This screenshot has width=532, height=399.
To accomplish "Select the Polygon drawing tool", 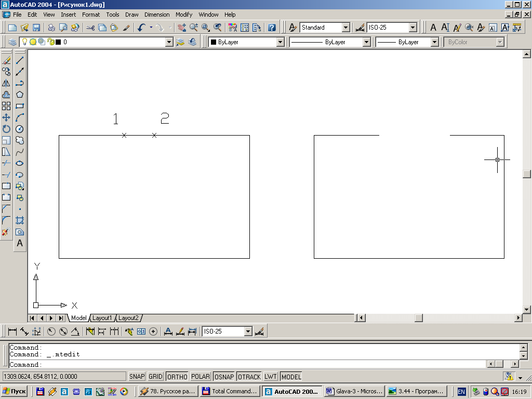I will [x=20, y=95].
